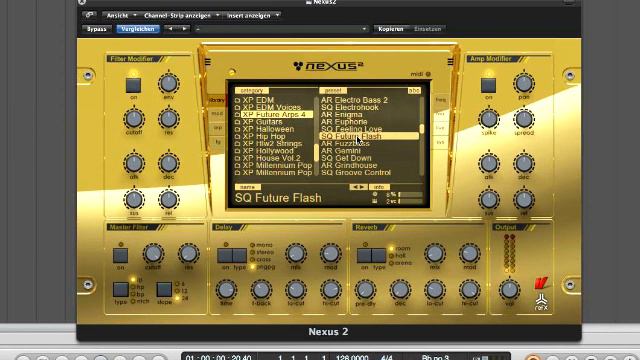
Task: Toggle the Amp Modifier on button
Action: tap(489, 85)
